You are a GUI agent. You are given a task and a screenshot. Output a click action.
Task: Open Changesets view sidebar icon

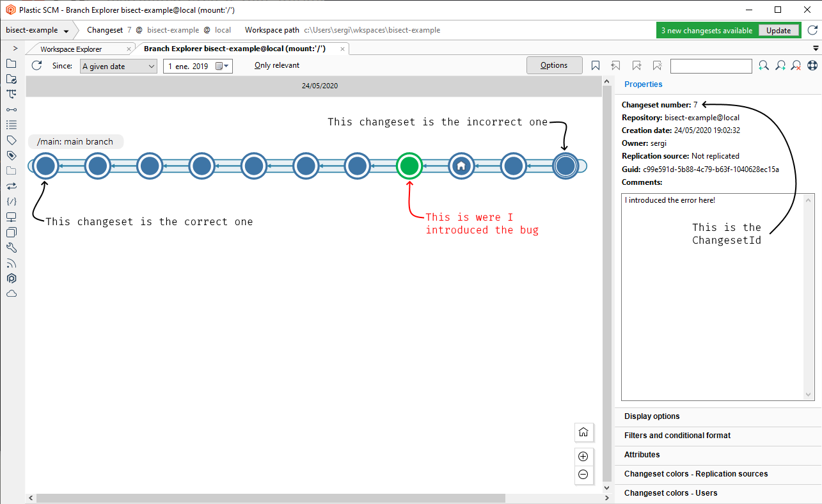click(11, 109)
